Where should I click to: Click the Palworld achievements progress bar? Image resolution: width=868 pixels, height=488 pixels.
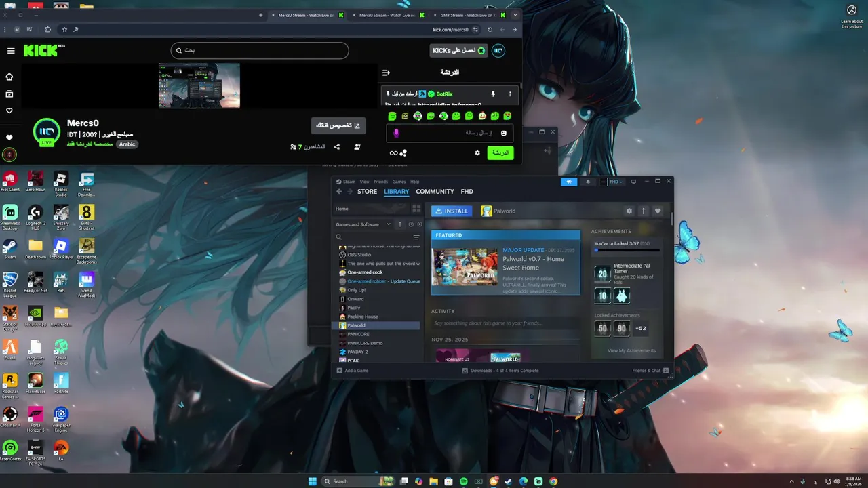627,250
